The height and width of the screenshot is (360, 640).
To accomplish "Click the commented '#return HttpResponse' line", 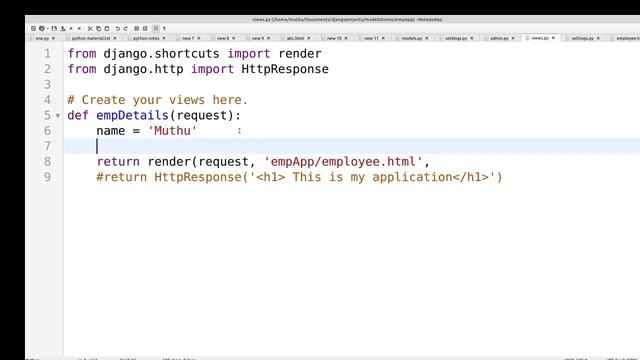I will pyautogui.click(x=299, y=178).
